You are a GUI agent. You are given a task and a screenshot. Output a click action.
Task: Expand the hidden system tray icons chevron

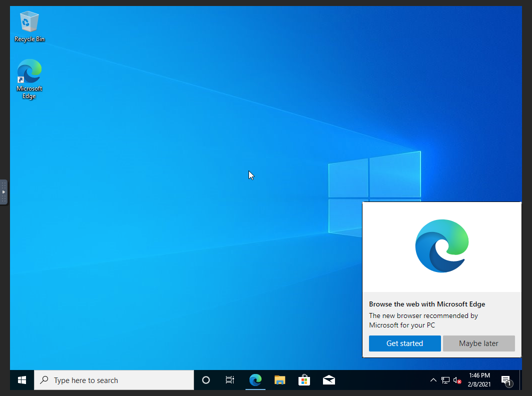click(x=433, y=380)
